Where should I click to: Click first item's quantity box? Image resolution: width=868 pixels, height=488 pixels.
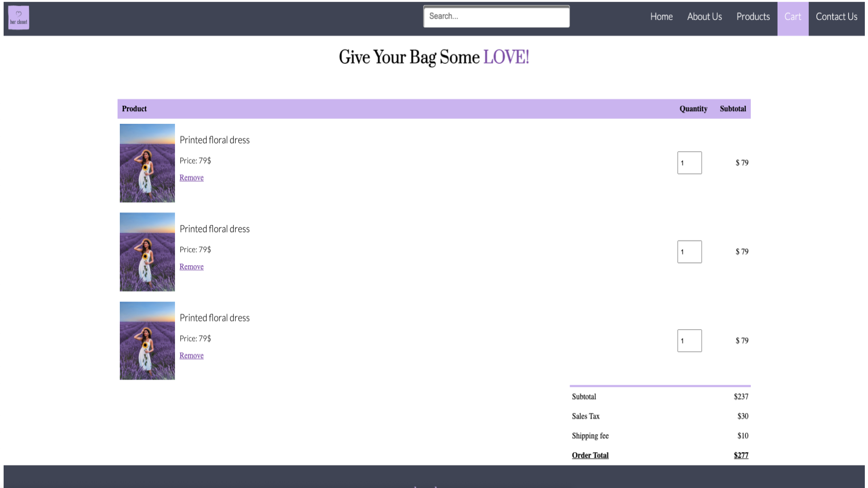tap(689, 163)
